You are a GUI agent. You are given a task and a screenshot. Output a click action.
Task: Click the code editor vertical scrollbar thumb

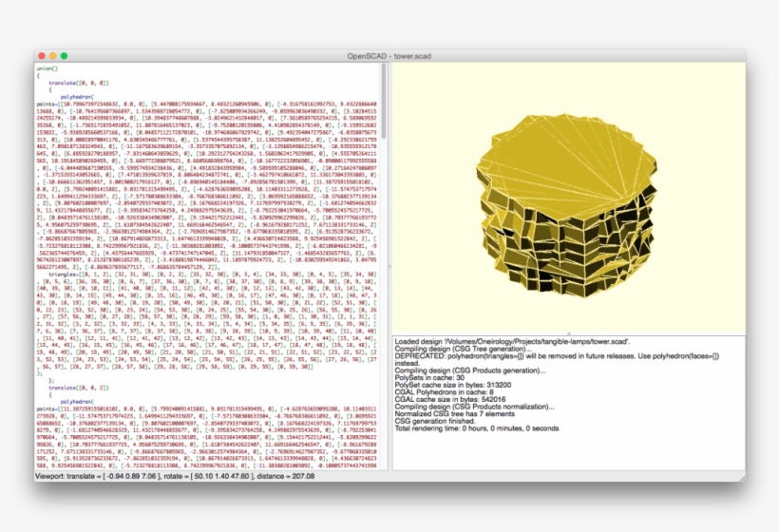(x=384, y=102)
